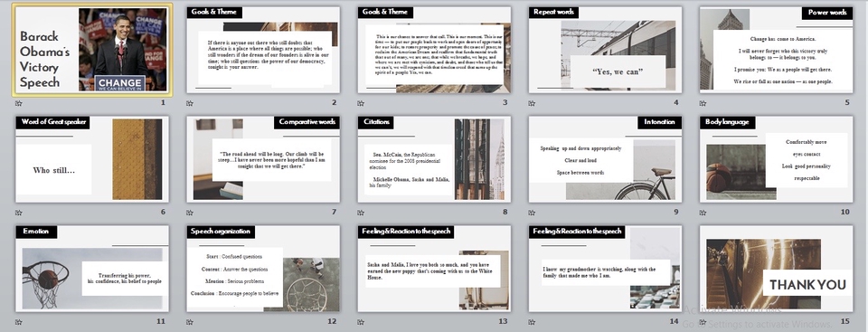Screen dimensions: 868x332
Task: Click the animation star icon under slide 12
Action: pos(190,321)
